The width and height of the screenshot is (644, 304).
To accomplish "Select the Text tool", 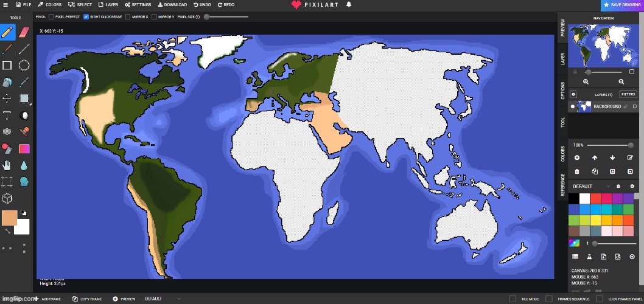I will point(7,115).
